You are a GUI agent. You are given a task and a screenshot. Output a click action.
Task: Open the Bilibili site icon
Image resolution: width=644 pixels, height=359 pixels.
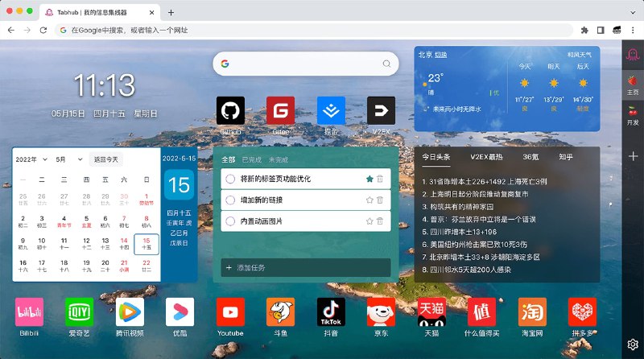pos(29,312)
